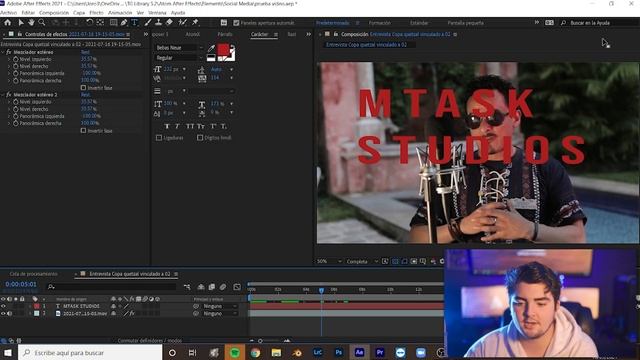
Task: Open parent dropdown Ninguno for MTASK STUDIOS
Action: pyautogui.click(x=220, y=306)
